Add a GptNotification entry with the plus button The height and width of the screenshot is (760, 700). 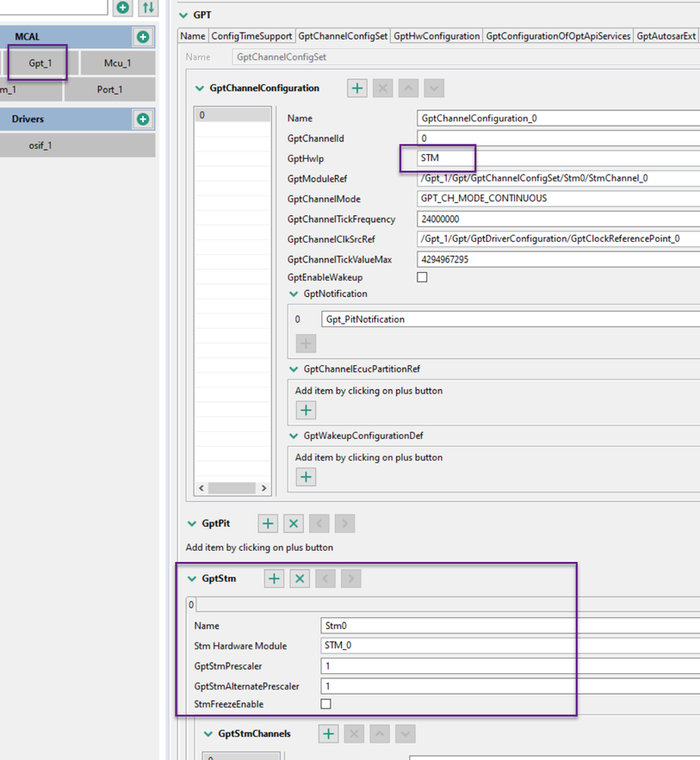306,343
